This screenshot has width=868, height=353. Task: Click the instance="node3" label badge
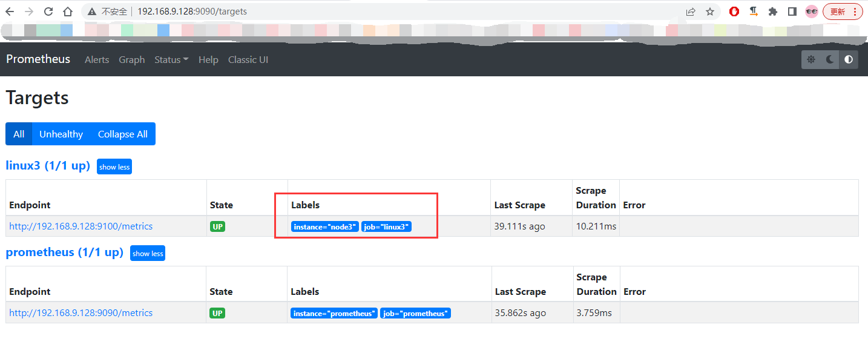click(x=325, y=226)
